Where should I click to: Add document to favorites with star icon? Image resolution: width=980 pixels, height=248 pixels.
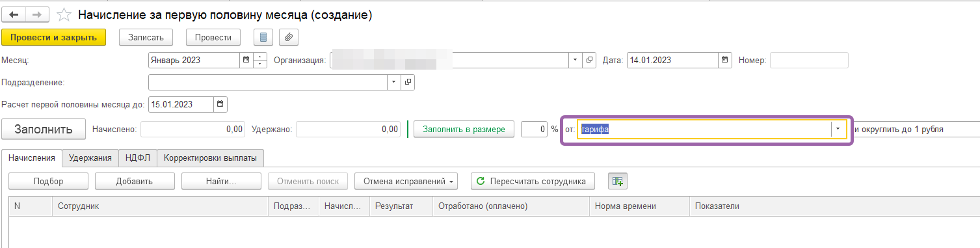click(x=64, y=14)
